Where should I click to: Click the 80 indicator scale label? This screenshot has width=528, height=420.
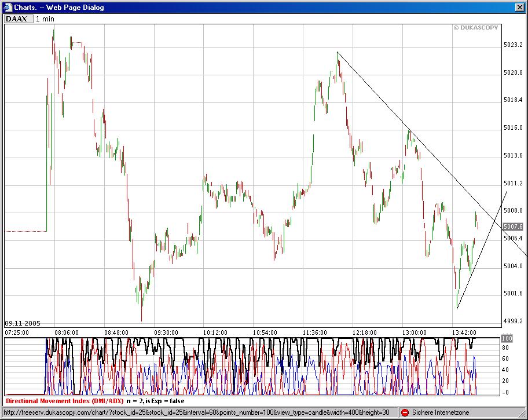tap(505, 348)
